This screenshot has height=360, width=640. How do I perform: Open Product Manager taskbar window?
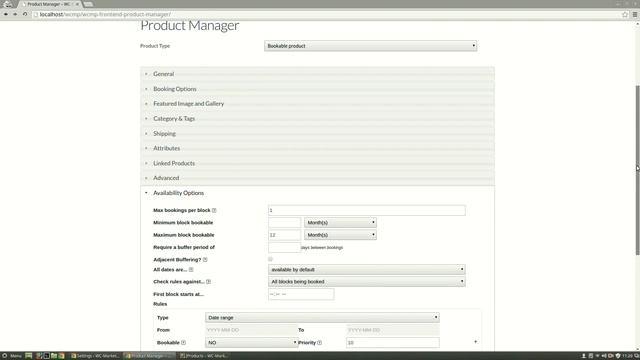pos(149,356)
